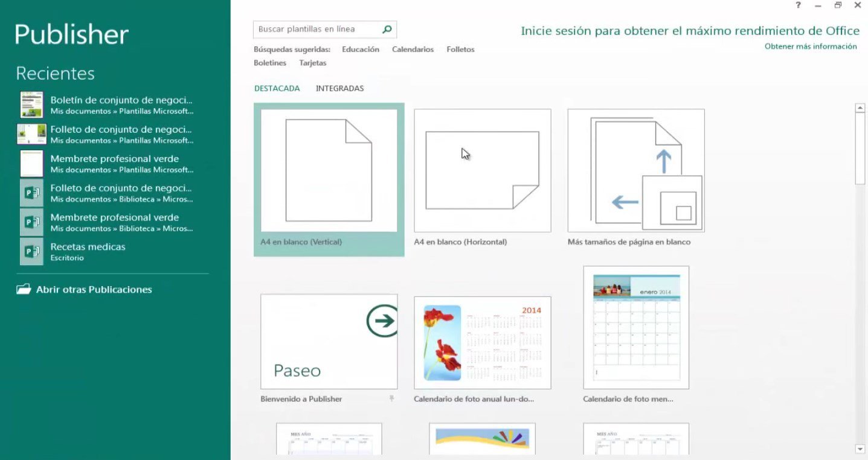Click the Boletín de conjunto thumbnail icon
Viewport: 868px width, 460px height.
pos(31,105)
